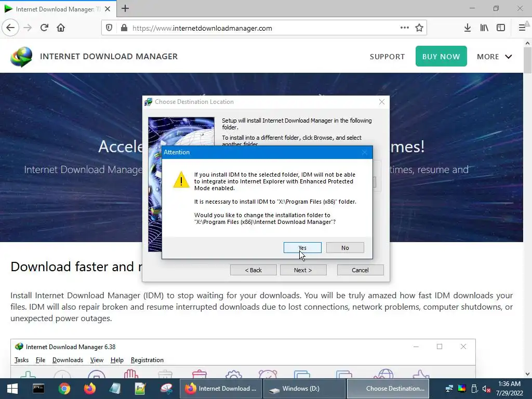
Task: Open the taskbar clock and date
Action: (x=509, y=389)
